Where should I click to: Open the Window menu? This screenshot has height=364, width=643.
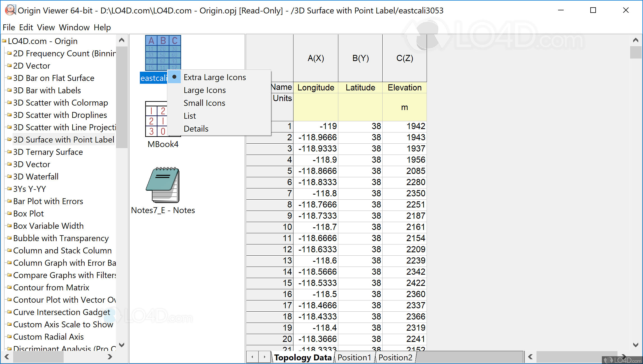tap(74, 27)
